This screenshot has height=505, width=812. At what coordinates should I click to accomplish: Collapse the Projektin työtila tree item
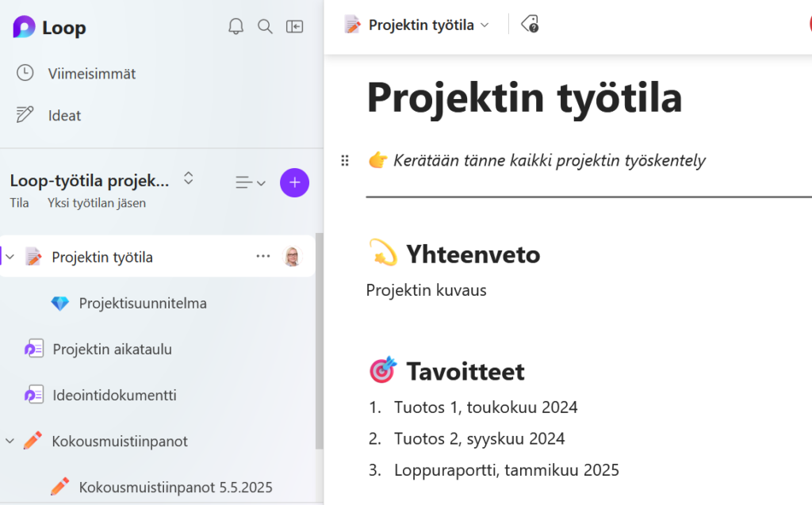coord(10,257)
